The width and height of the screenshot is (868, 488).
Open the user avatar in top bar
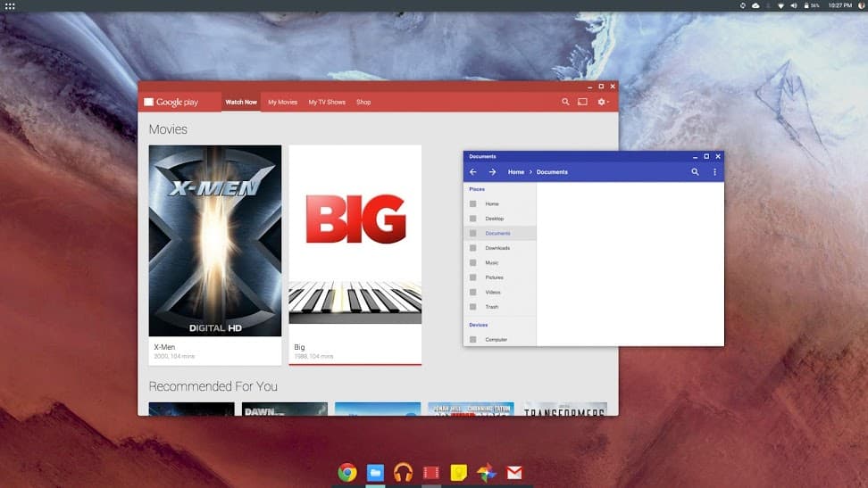pos(862,5)
